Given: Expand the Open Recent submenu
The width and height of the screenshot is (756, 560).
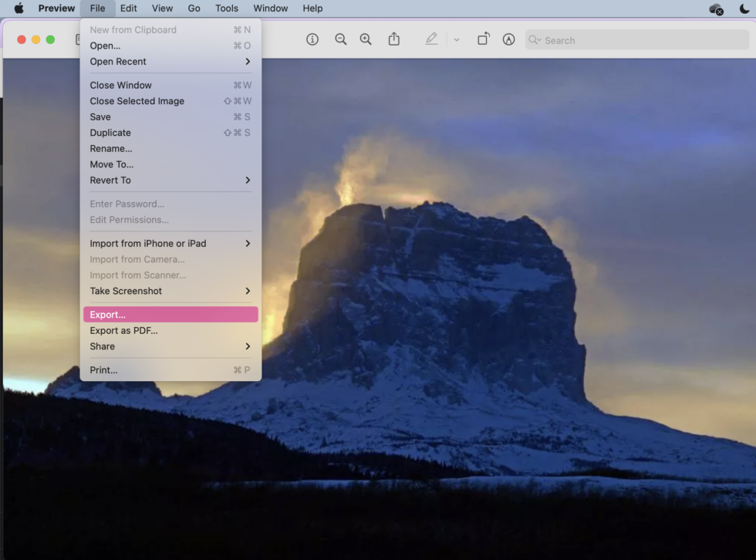Looking at the screenshot, I should click(170, 61).
